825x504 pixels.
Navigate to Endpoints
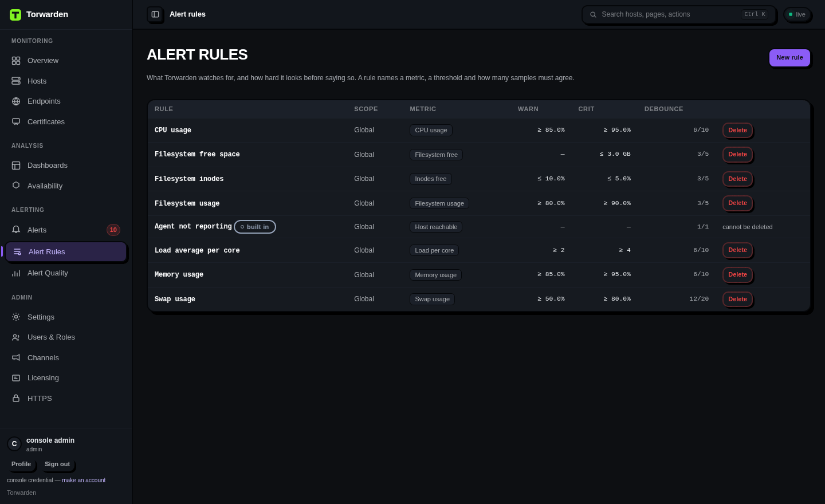[66, 101]
